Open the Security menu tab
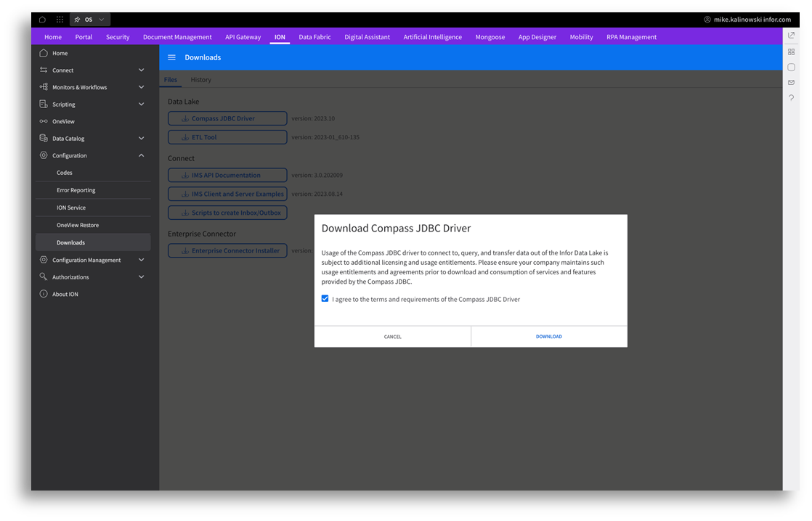 [x=118, y=37]
